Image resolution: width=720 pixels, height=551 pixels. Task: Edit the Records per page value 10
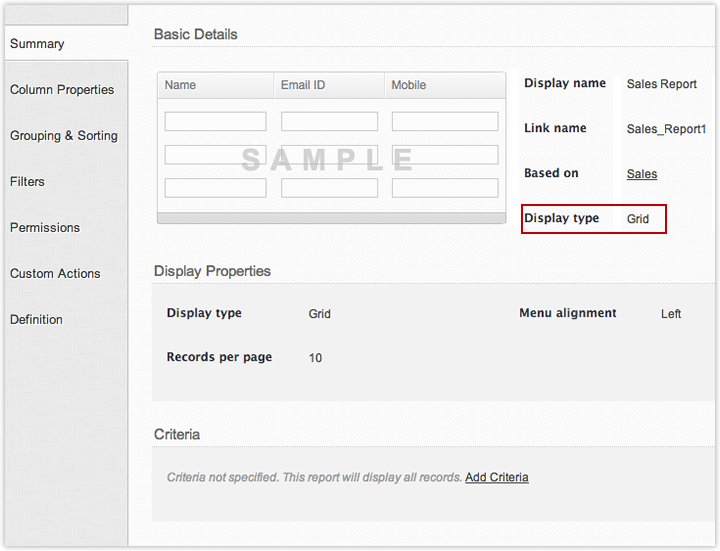point(315,358)
